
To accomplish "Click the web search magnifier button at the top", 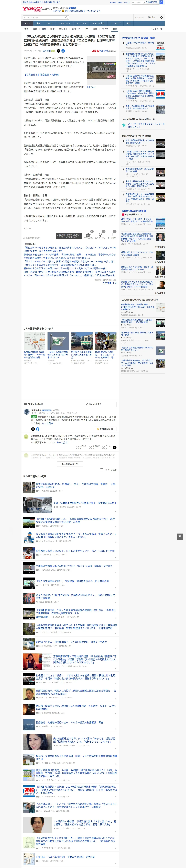I will point(161,2).
